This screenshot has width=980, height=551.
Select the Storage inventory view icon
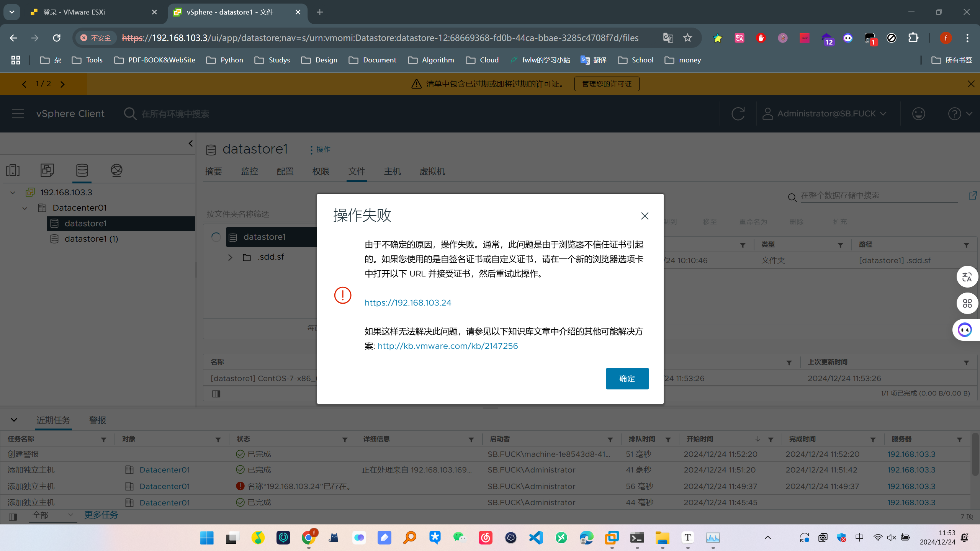click(x=82, y=170)
